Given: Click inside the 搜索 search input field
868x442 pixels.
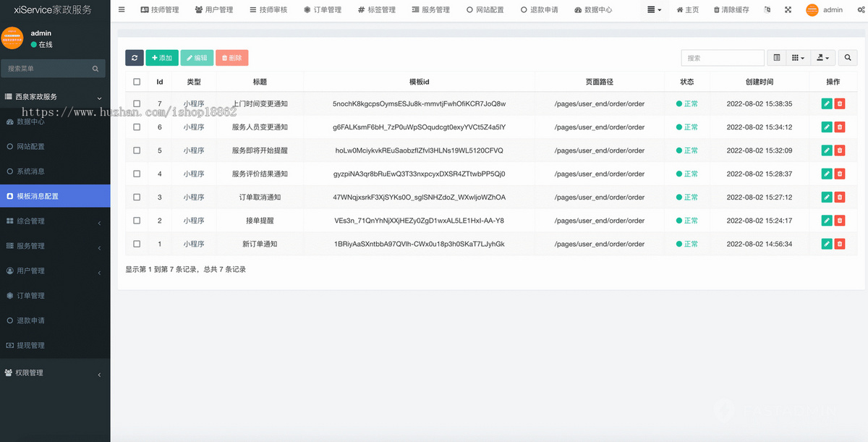Looking at the screenshot, I should click(x=722, y=57).
